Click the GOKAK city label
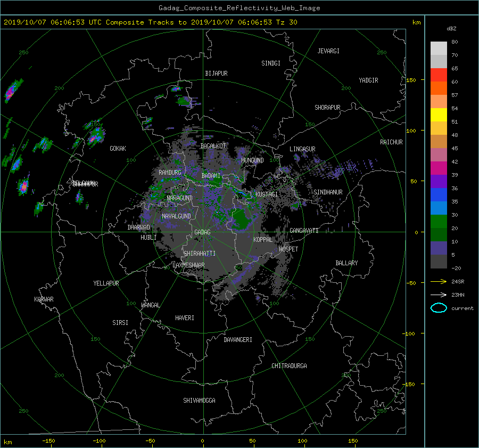Screen dimensions: 479x448 (118, 149)
